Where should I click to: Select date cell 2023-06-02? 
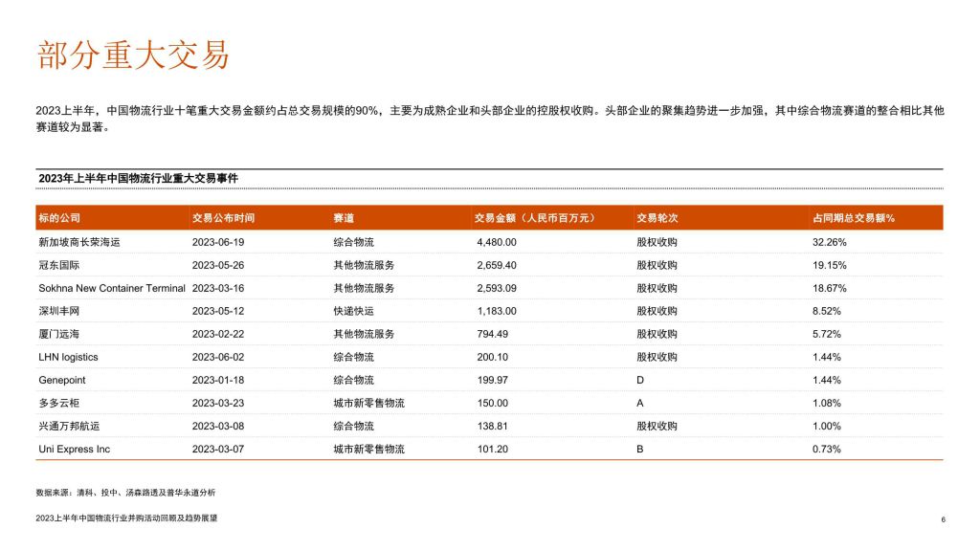pyautogui.click(x=218, y=358)
